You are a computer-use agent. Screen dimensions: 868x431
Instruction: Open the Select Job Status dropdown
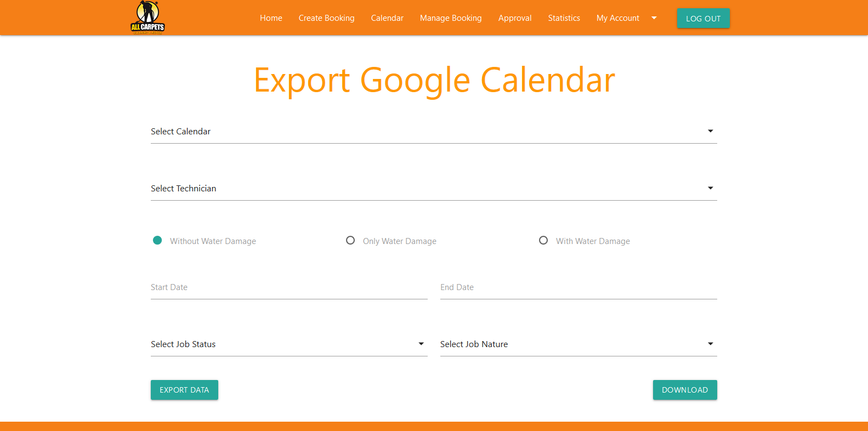click(289, 344)
